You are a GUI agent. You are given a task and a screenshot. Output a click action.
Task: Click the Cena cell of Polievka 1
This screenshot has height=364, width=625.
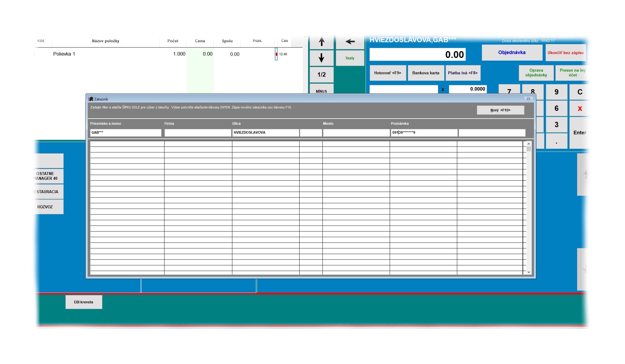200,54
